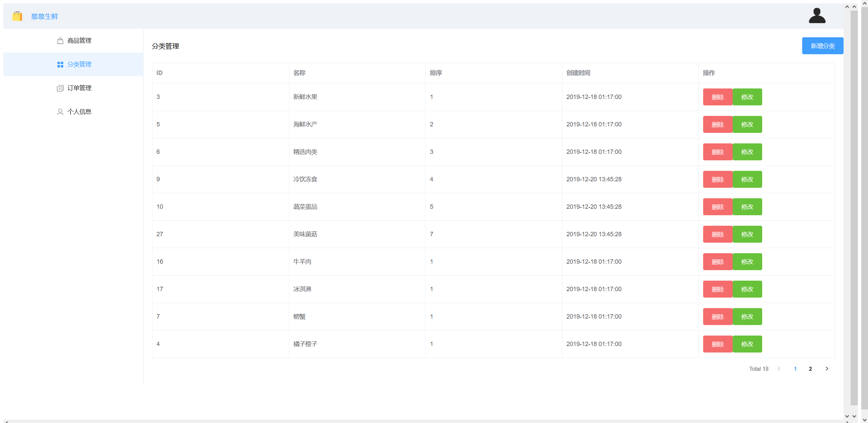Click the horizontal scrollbar at bottom
This screenshot has height=423, width=868.
tap(427, 421)
